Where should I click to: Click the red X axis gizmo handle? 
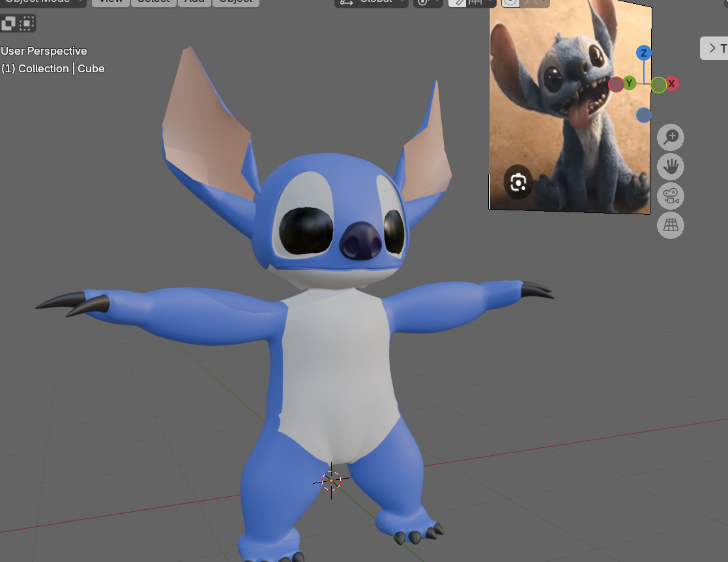coord(671,84)
